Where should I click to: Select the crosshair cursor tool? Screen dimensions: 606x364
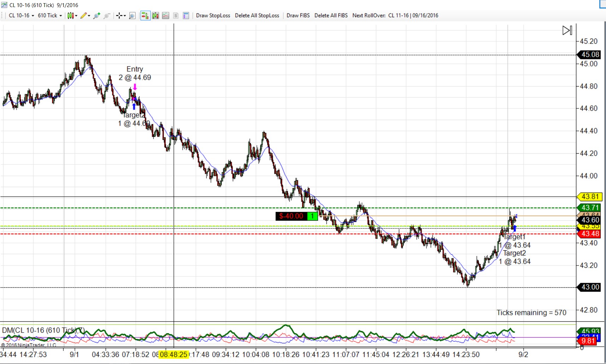tap(119, 16)
